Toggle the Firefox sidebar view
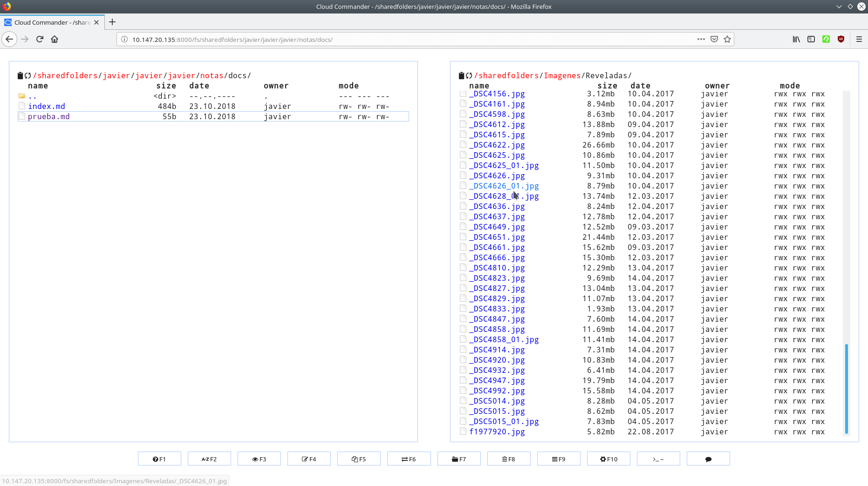This screenshot has height=486, width=868. [x=811, y=40]
